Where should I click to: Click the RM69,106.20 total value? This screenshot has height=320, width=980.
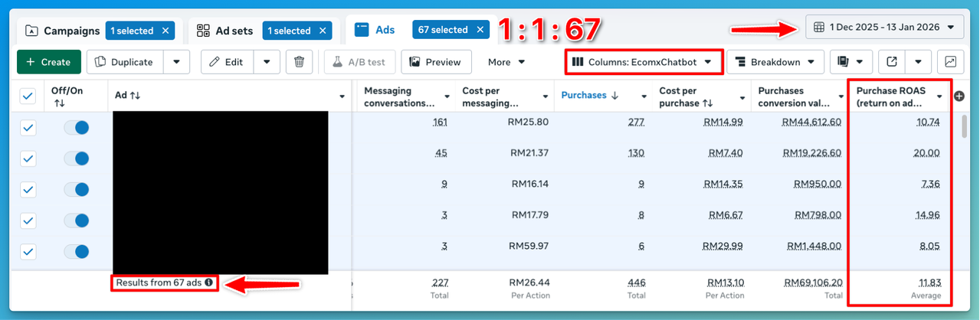(x=812, y=282)
